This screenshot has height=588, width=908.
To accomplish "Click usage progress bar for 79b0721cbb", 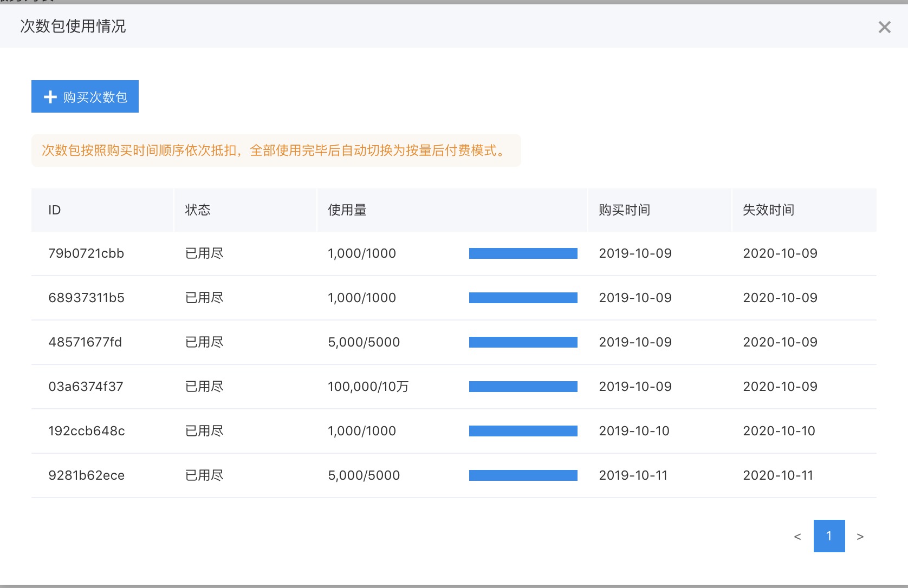I will click(523, 253).
